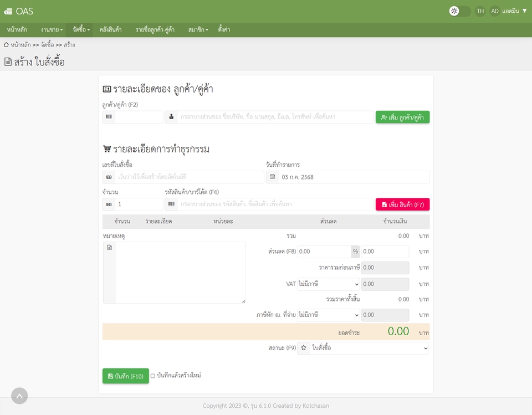Click the person icon in the customer search box
Image resolution: width=532 pixels, height=415 pixels.
tap(172, 117)
